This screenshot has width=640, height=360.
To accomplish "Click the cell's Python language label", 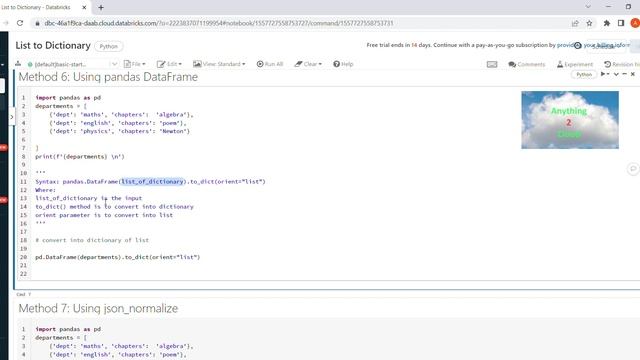I will click(584, 74).
